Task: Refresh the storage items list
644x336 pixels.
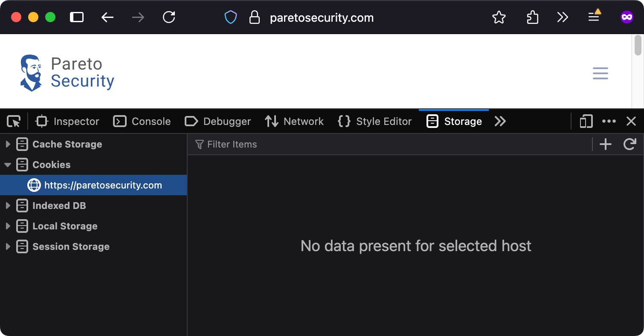Action: [630, 145]
